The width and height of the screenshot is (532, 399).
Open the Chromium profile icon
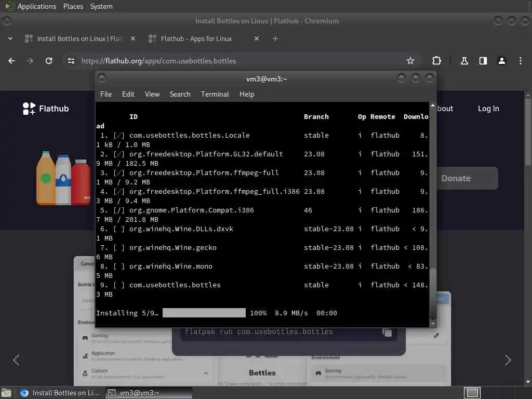[x=502, y=61]
